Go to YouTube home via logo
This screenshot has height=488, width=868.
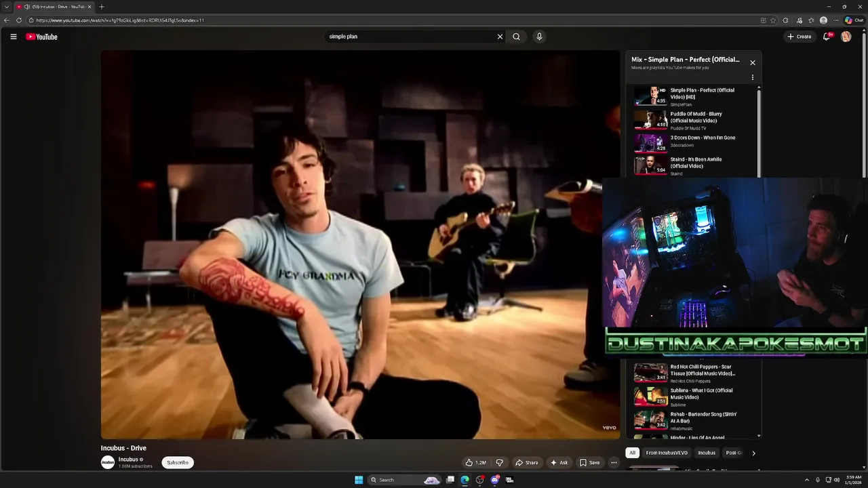(42, 37)
